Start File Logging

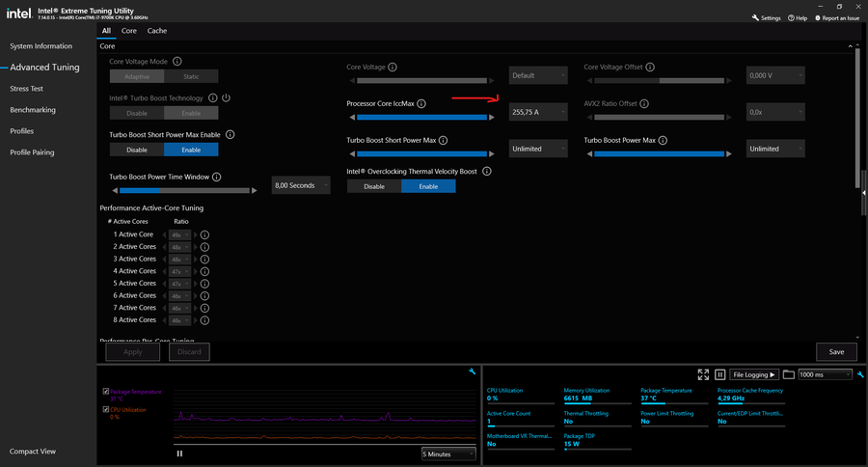pyautogui.click(x=754, y=375)
